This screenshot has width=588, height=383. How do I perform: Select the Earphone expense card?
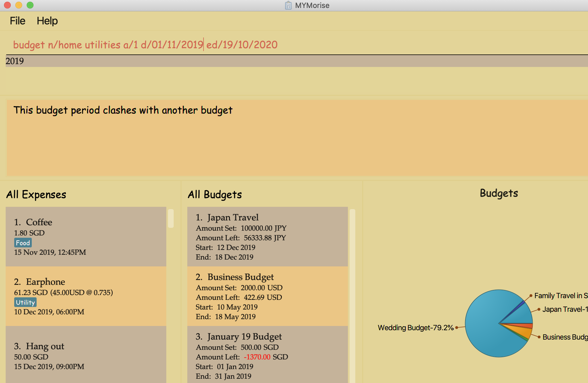click(x=86, y=296)
